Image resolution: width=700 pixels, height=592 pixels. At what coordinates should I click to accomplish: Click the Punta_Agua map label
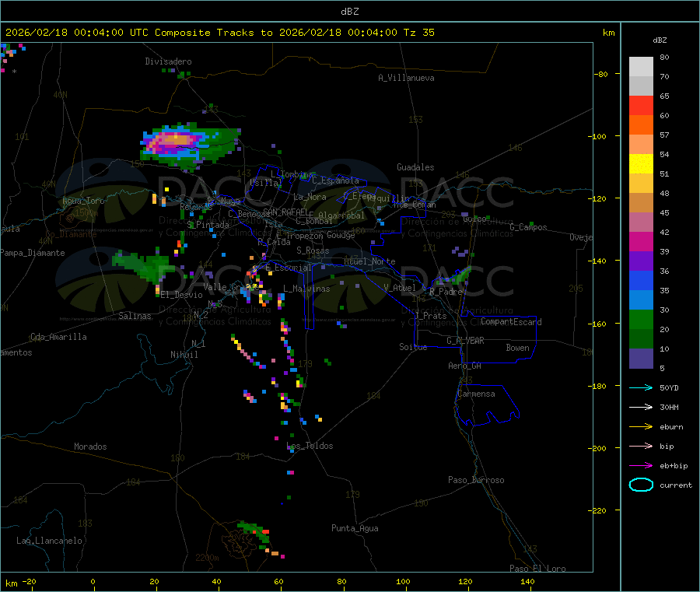(x=355, y=528)
